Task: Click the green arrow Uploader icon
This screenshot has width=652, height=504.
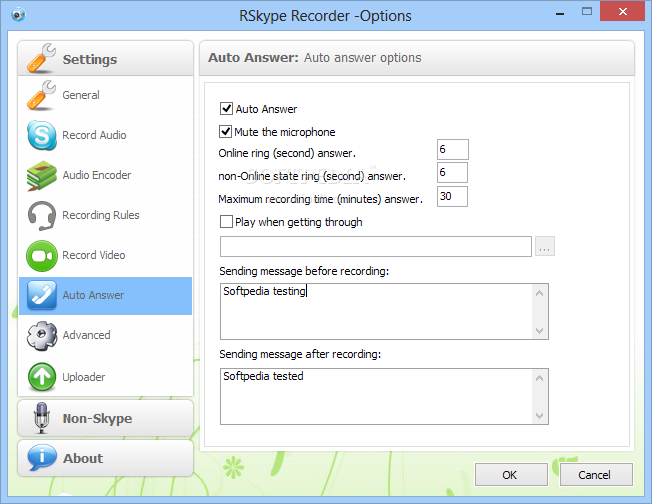Action: tap(42, 377)
